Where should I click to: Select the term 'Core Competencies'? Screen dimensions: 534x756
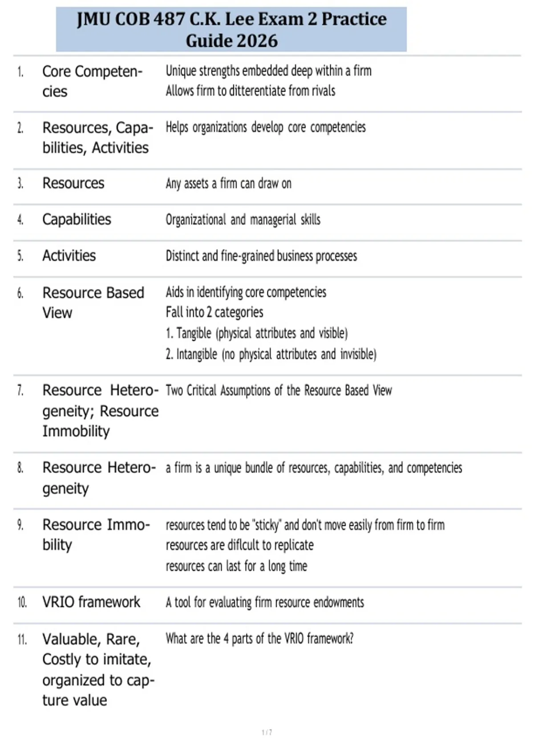point(93,81)
